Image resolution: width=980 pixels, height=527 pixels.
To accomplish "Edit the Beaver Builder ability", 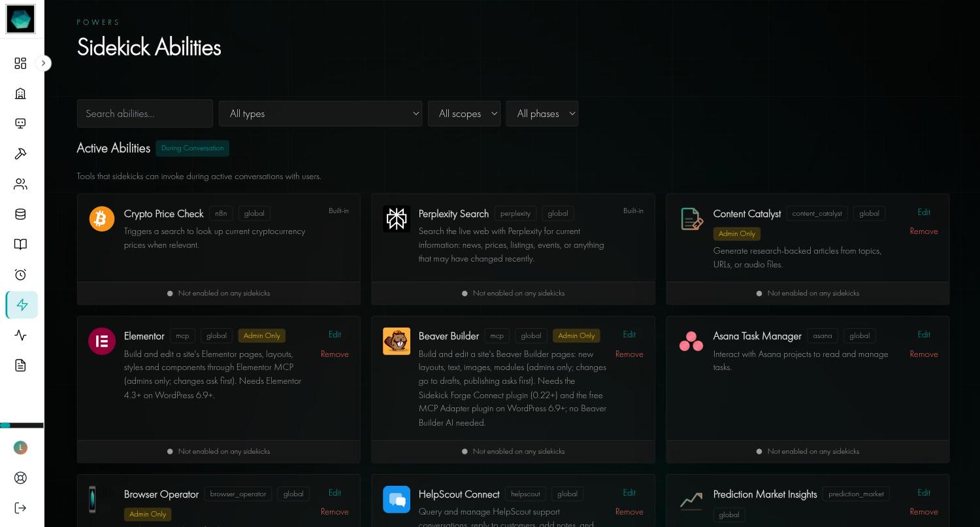I will 629,335.
